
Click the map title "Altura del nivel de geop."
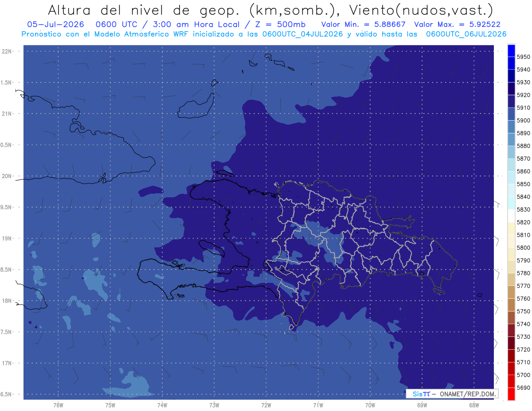click(x=143, y=11)
